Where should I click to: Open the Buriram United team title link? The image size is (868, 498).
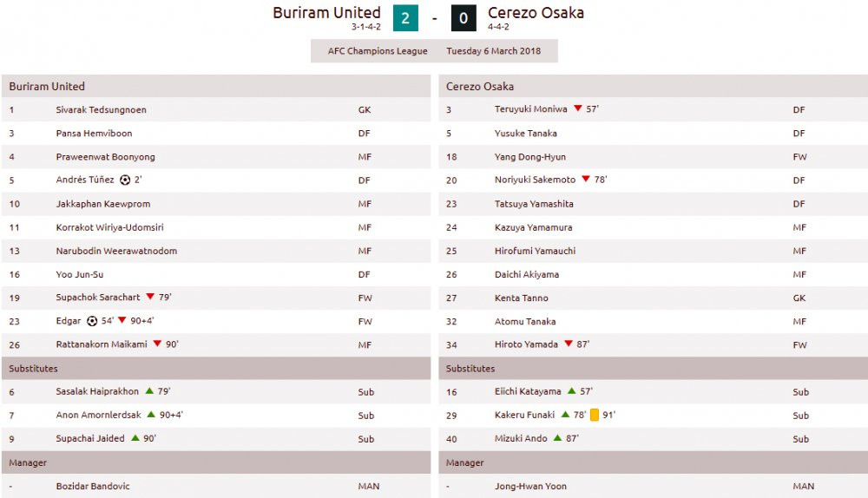pyautogui.click(x=326, y=13)
